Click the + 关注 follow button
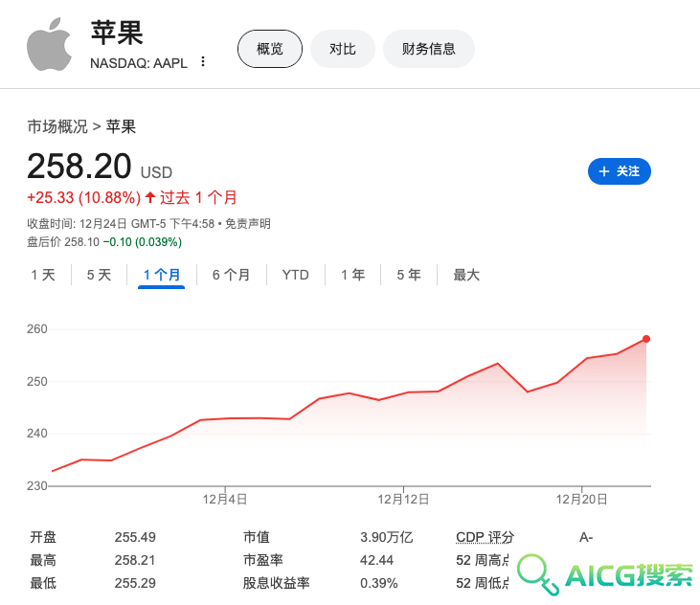The image size is (700, 605). (620, 171)
